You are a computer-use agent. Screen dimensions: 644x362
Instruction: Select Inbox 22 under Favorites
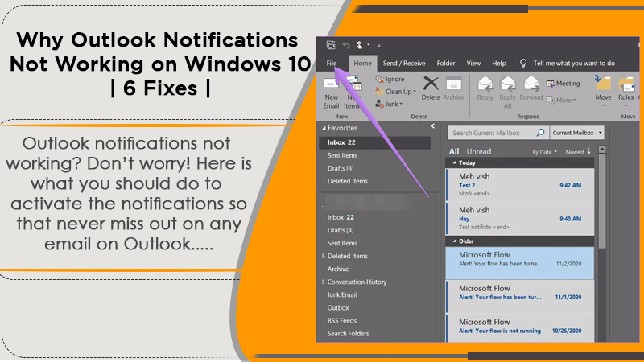[374, 142]
